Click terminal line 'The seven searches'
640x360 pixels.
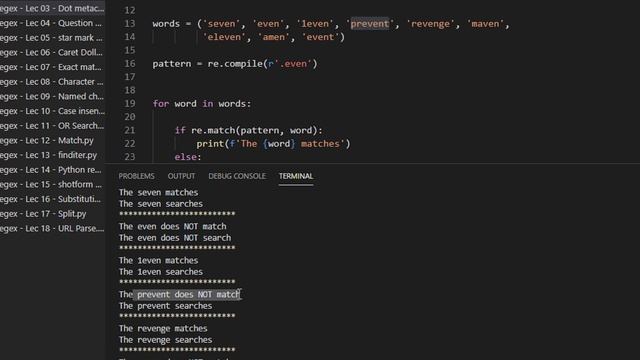pos(160,204)
